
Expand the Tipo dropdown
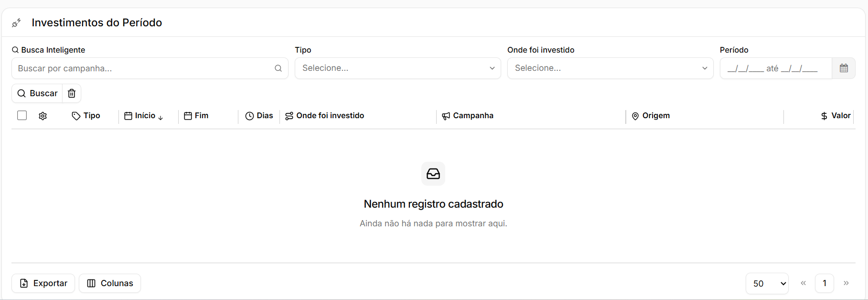[x=397, y=68]
